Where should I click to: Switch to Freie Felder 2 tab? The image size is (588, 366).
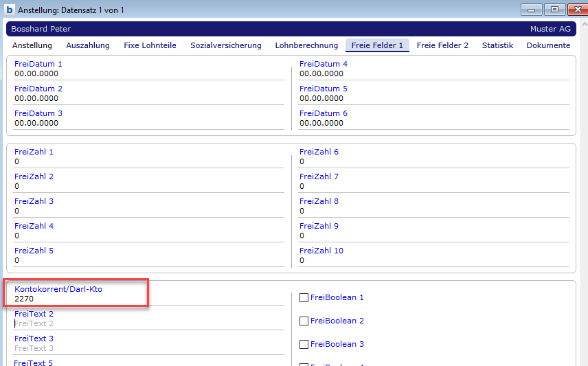442,45
